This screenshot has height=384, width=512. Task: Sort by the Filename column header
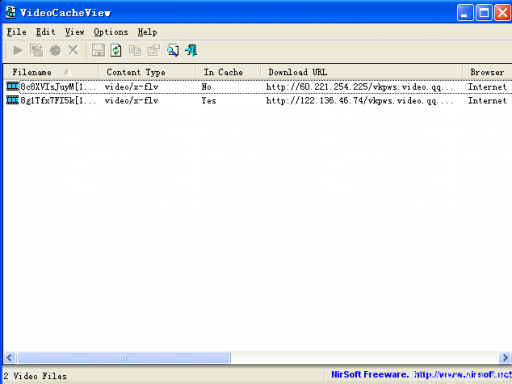pos(51,72)
